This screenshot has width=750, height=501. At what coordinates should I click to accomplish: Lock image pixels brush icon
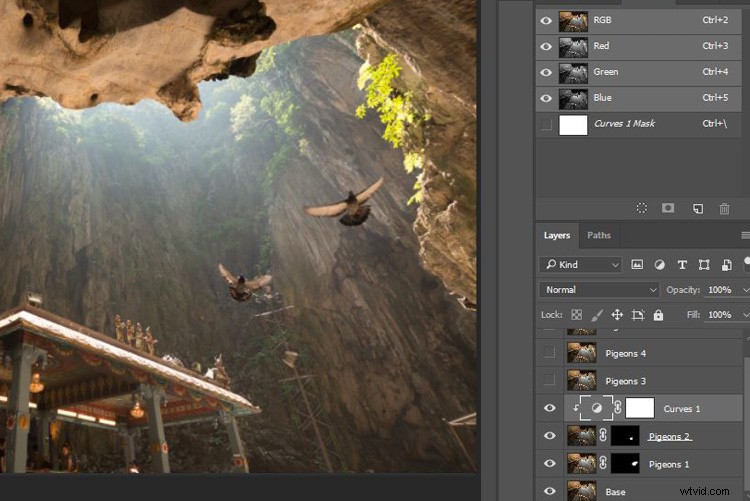point(596,315)
